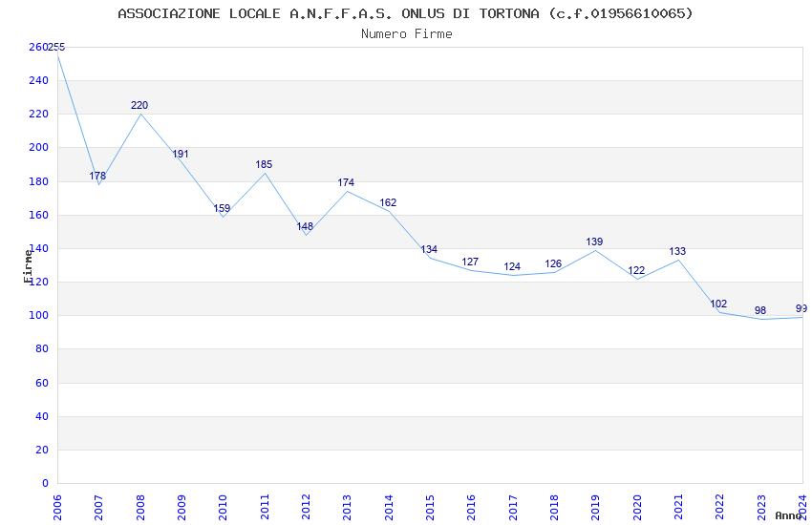Click the data label 102

718,304
